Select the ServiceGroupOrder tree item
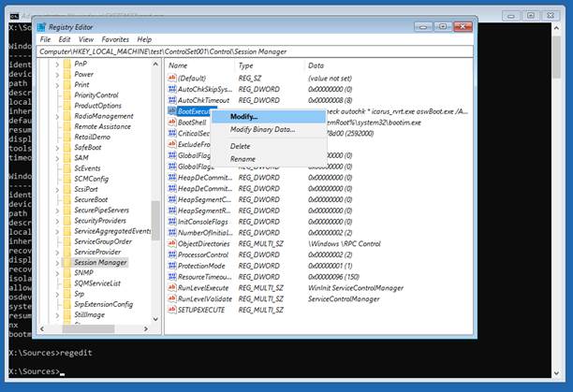The image size is (573, 392). click(x=103, y=241)
